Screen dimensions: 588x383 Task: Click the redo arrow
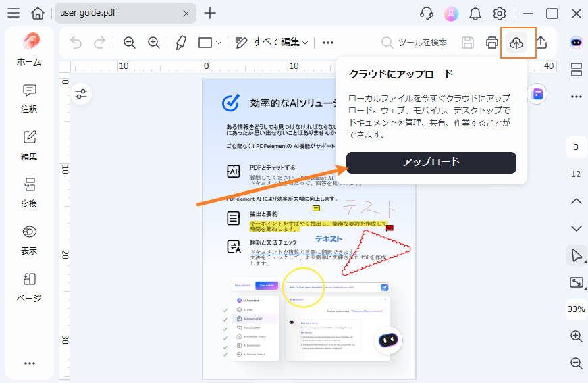(x=99, y=43)
